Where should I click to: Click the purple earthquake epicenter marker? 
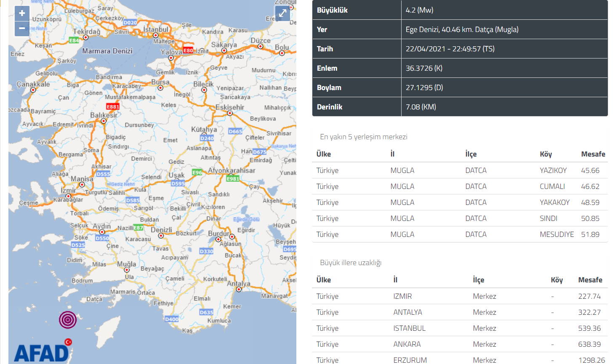[68, 320]
